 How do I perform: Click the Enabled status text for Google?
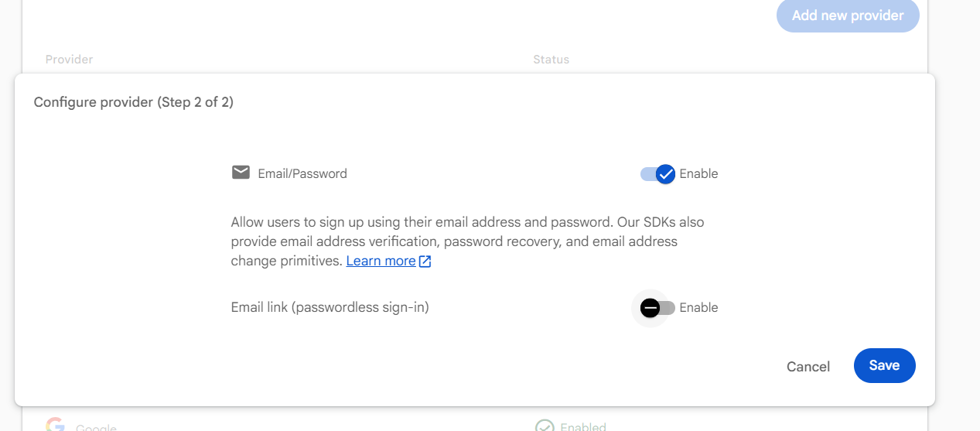583,426
